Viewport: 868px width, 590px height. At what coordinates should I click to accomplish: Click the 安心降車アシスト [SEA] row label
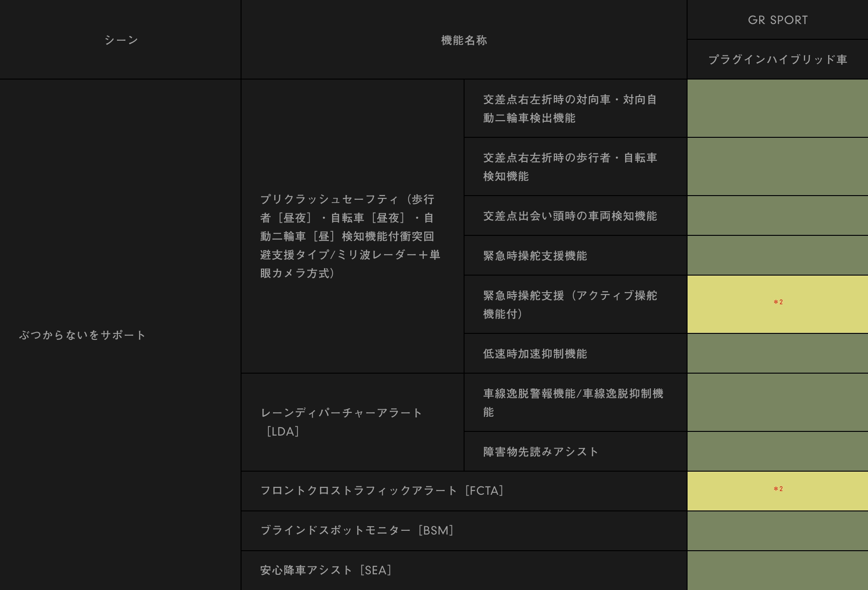tap(326, 570)
